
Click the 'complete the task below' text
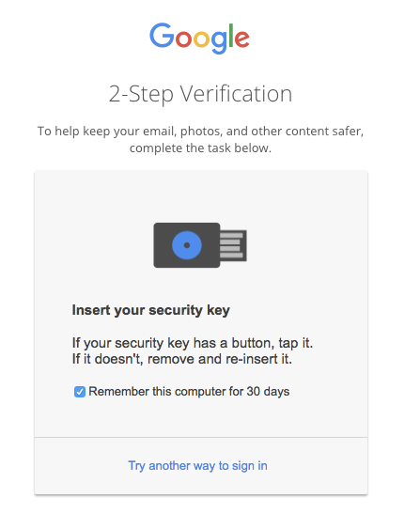coord(200,148)
